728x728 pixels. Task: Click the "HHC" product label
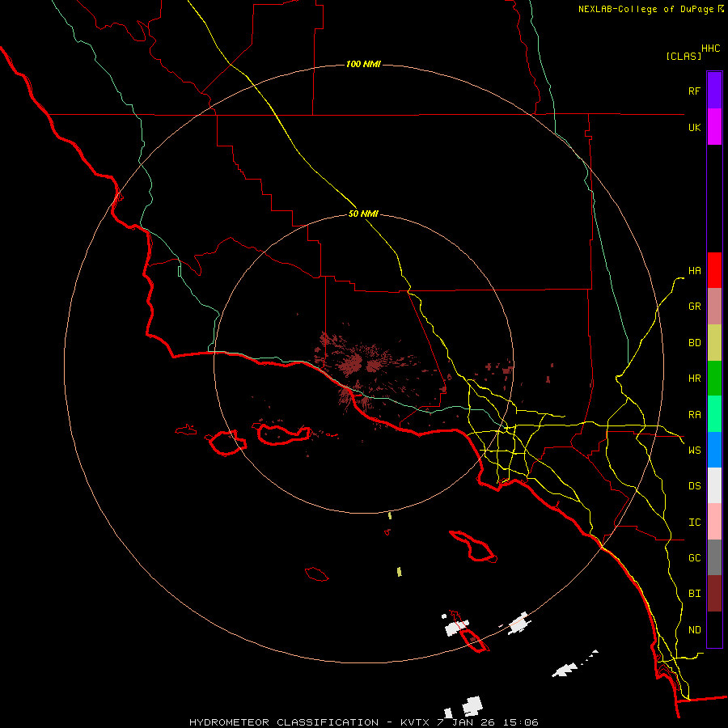(711, 49)
